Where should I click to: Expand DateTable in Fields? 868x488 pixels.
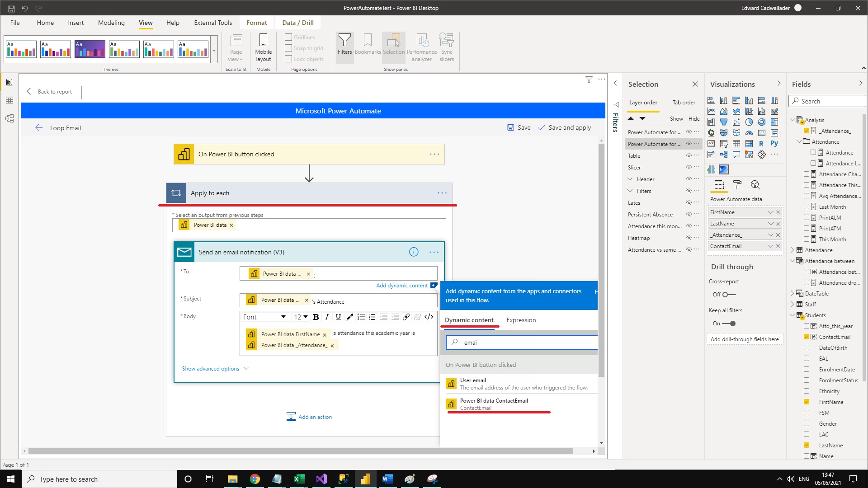(x=793, y=293)
